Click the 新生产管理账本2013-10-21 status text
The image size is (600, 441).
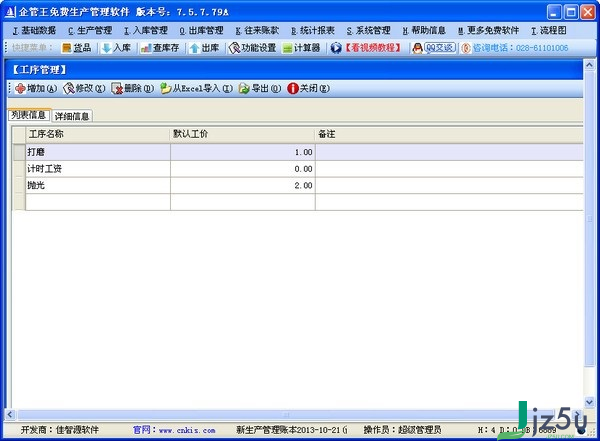[x=292, y=430]
